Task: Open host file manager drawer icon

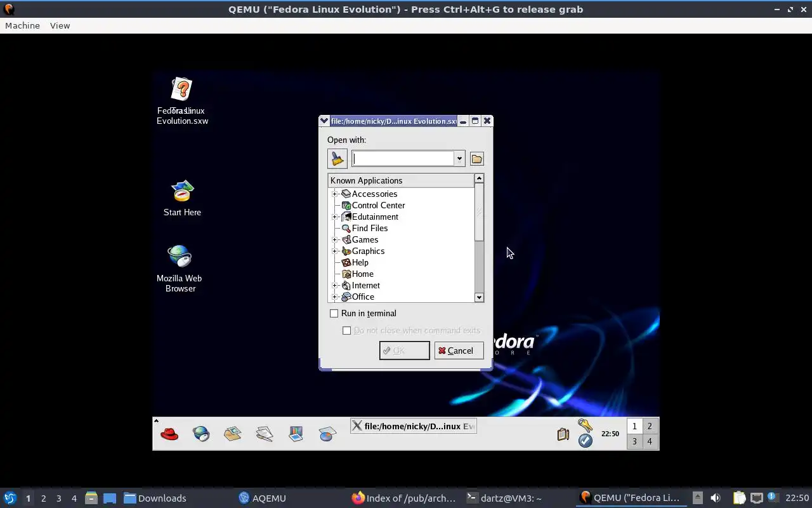Action: [91, 498]
